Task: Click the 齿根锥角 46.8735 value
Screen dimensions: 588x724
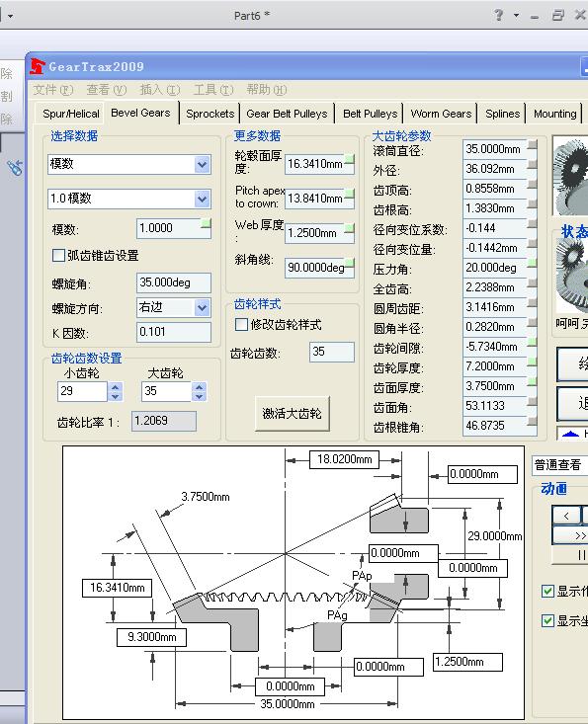Action: pos(495,426)
